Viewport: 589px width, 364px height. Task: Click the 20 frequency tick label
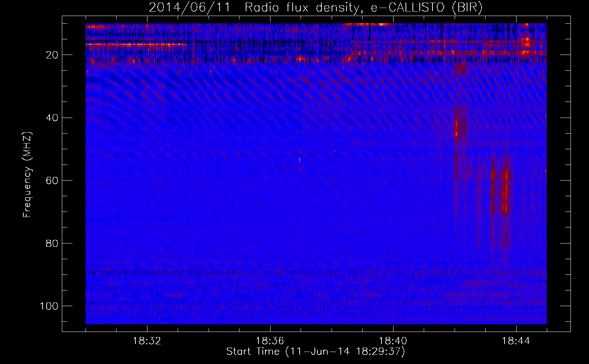pos(52,55)
